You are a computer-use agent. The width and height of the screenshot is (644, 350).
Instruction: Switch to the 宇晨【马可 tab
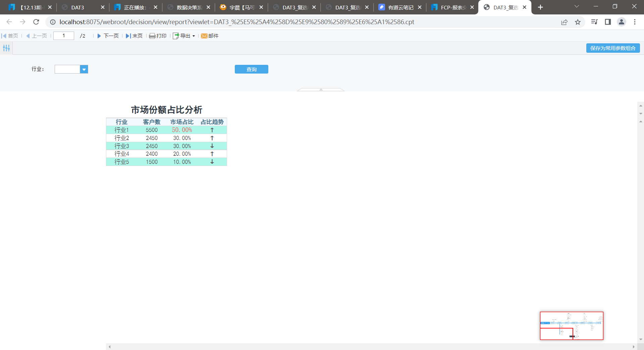(242, 7)
